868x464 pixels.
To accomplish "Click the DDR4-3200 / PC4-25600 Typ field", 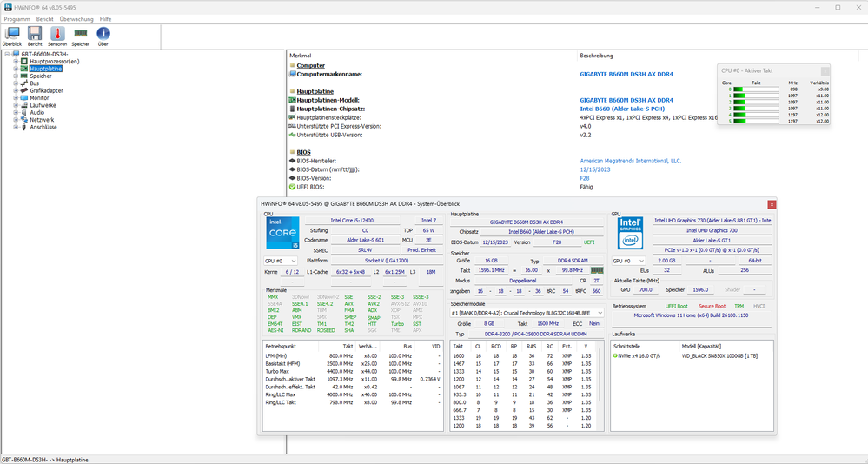I will pos(536,334).
